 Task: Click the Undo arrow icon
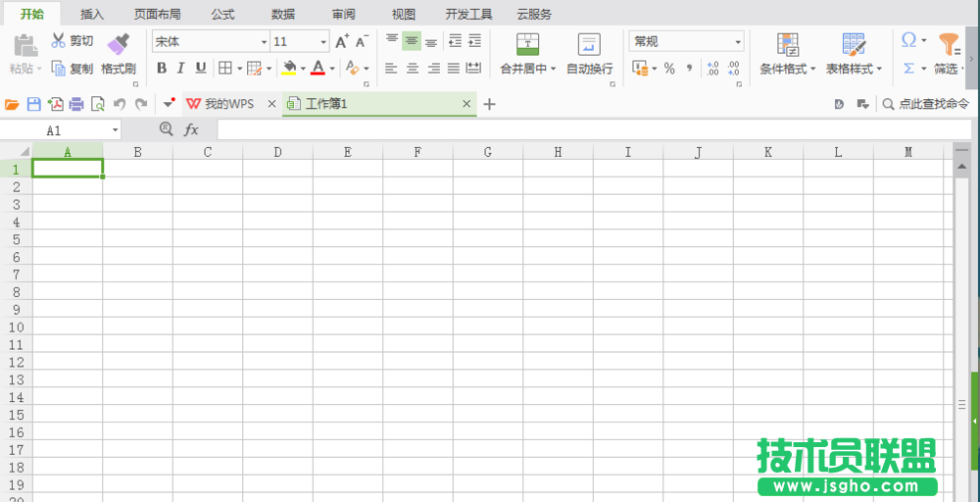(x=120, y=104)
